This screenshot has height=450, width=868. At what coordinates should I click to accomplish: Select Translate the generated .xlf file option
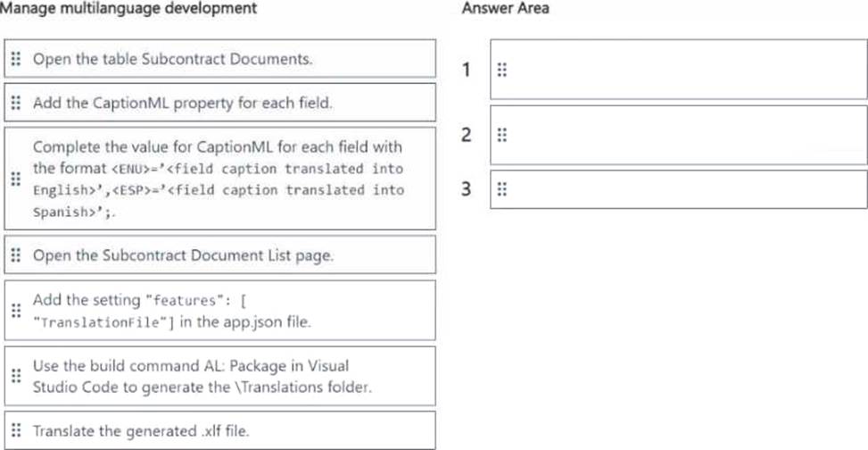pyautogui.click(x=219, y=430)
